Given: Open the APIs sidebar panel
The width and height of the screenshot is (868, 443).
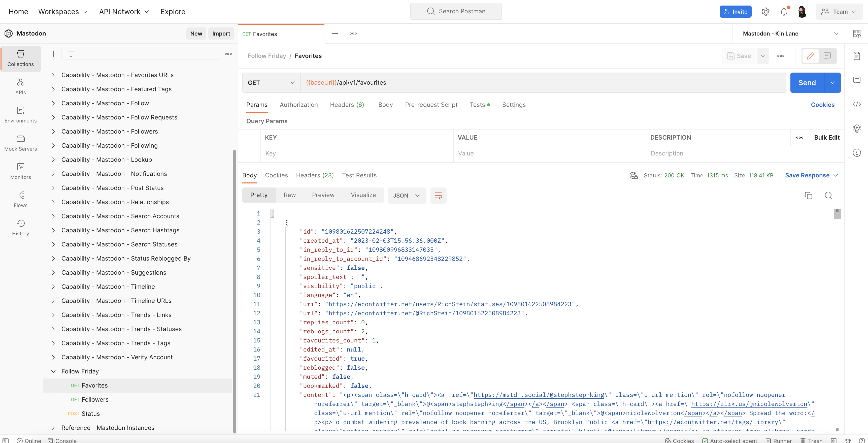Looking at the screenshot, I should pyautogui.click(x=21, y=87).
